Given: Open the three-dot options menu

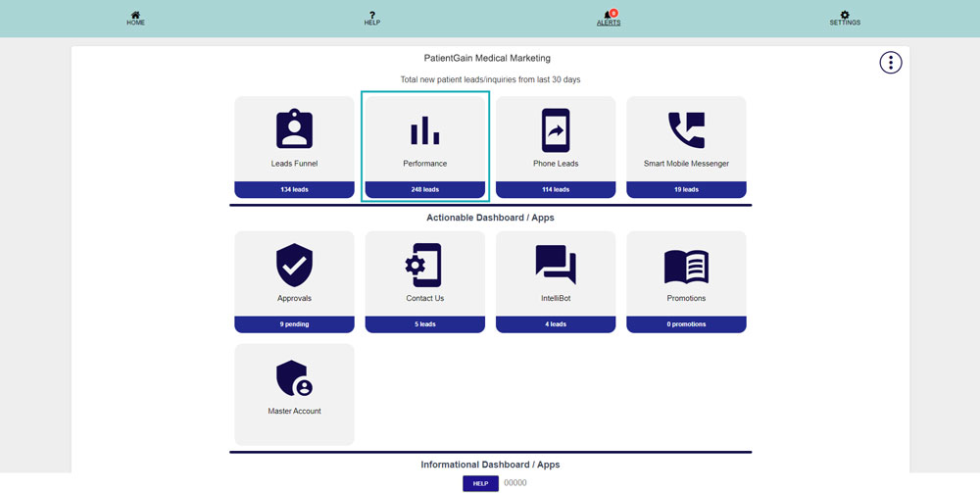Looking at the screenshot, I should coord(891,63).
